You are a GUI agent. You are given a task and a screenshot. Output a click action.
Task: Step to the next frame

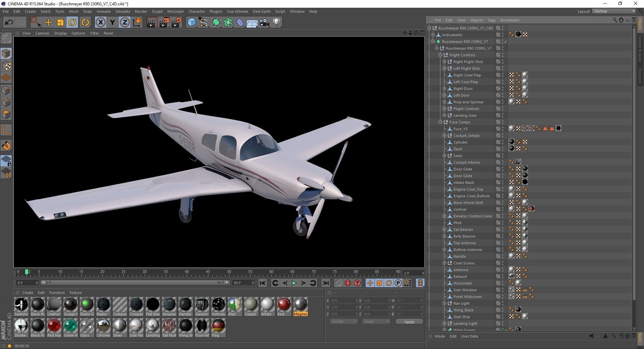tap(303, 283)
